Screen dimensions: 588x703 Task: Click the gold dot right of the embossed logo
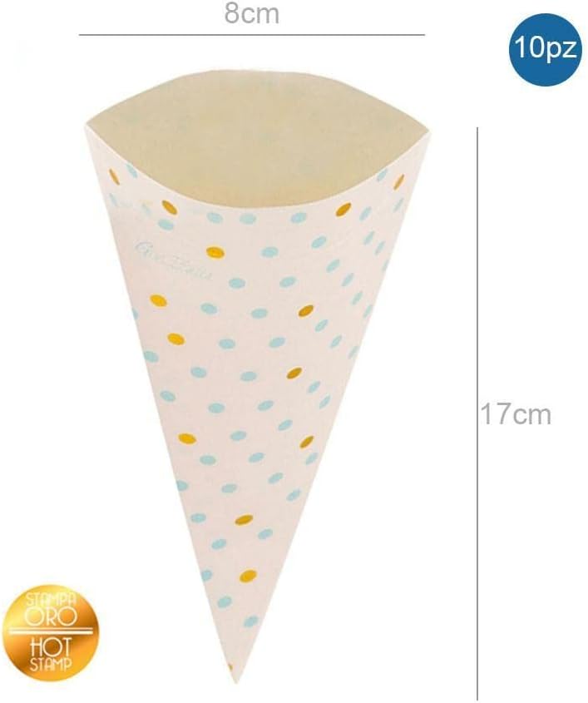coord(215,253)
